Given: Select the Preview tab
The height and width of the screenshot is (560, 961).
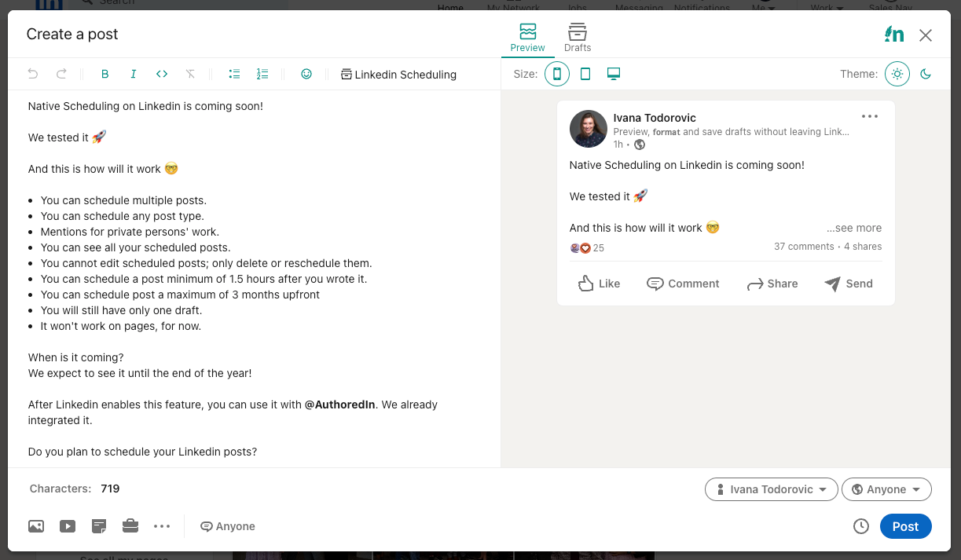Looking at the screenshot, I should coord(527,36).
